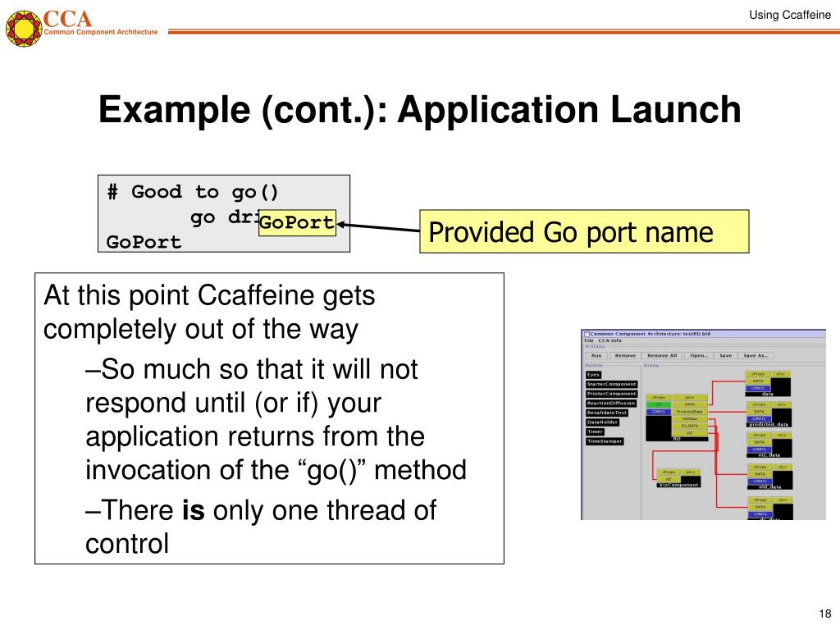Select DataHolder in the Palette
This screenshot has height=630, width=840.
602,422
